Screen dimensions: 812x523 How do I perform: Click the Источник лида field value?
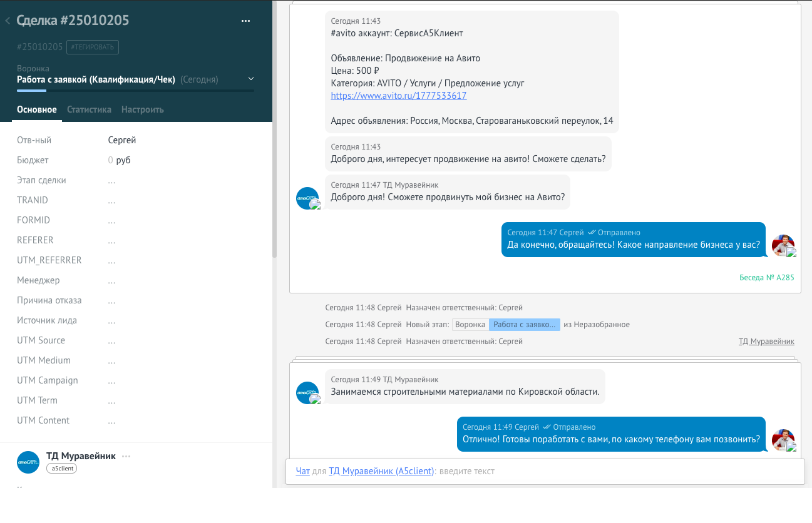[111, 321]
